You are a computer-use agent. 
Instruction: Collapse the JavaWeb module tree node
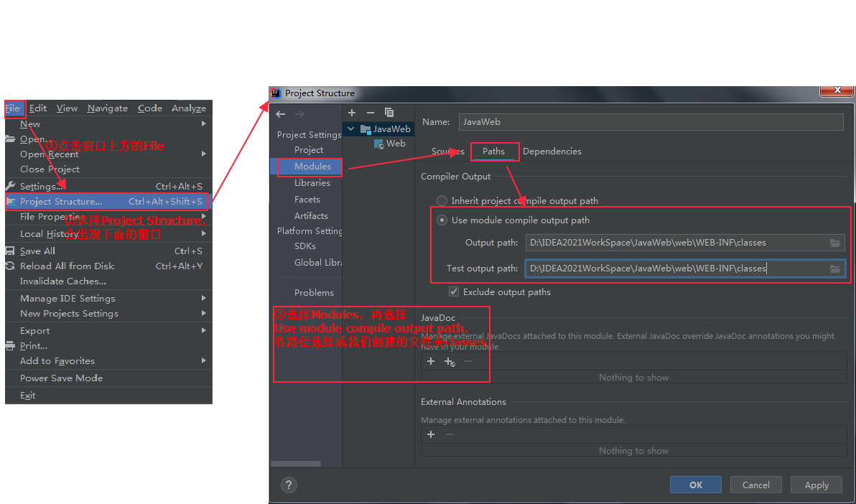click(x=351, y=129)
